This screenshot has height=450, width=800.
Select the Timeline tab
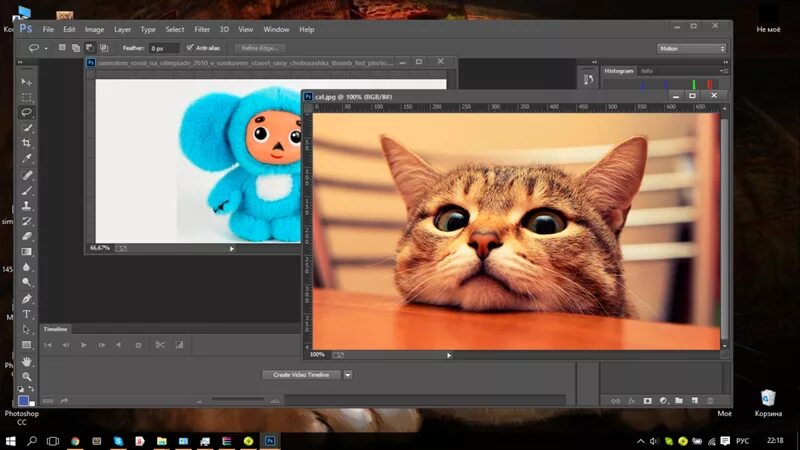click(x=56, y=329)
